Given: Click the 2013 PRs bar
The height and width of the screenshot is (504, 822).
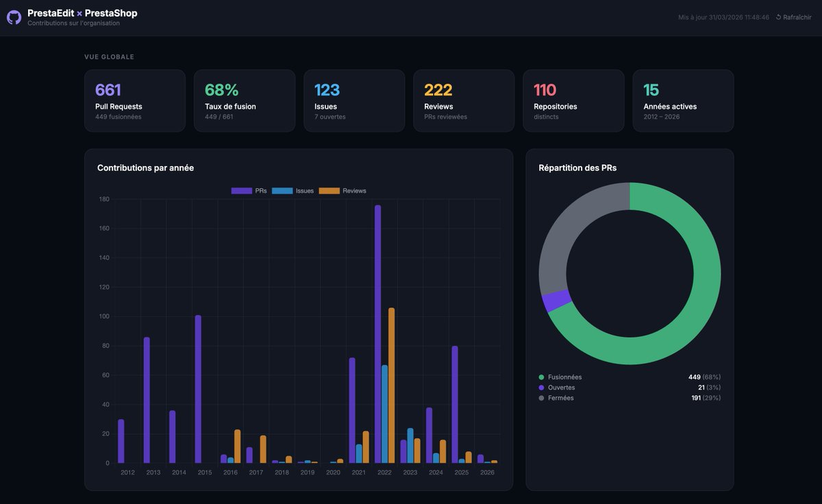Looking at the screenshot, I should pos(147,401).
